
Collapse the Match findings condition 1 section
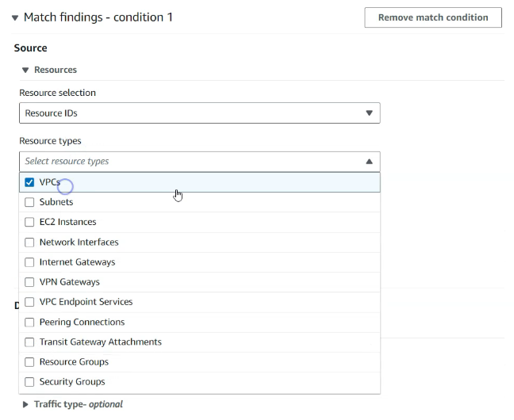click(x=16, y=17)
